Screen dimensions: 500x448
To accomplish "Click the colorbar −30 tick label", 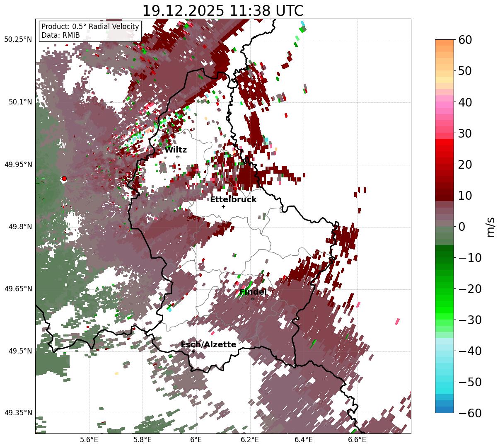I will click(470, 320).
